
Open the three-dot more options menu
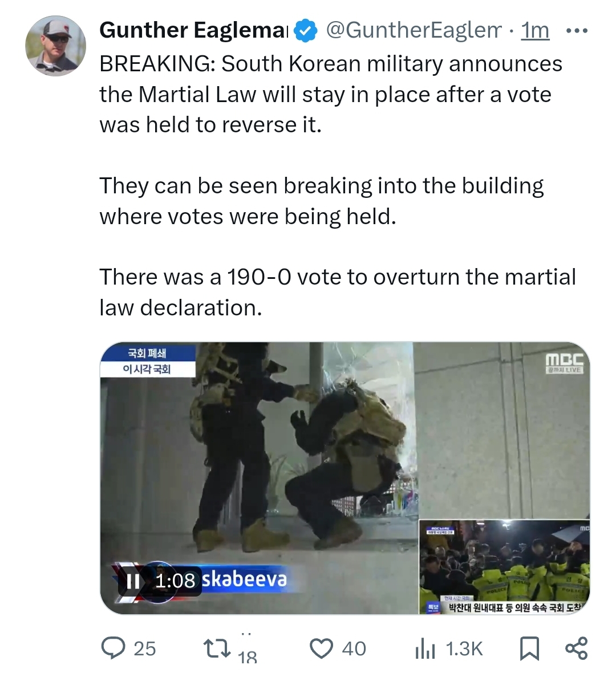577,31
